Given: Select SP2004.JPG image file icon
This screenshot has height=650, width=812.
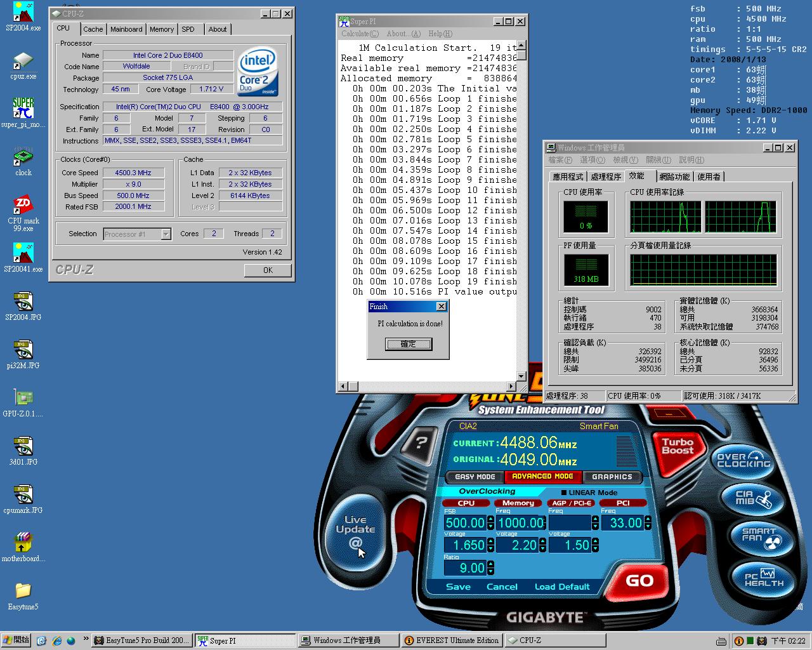Looking at the screenshot, I should pyautogui.click(x=23, y=306).
